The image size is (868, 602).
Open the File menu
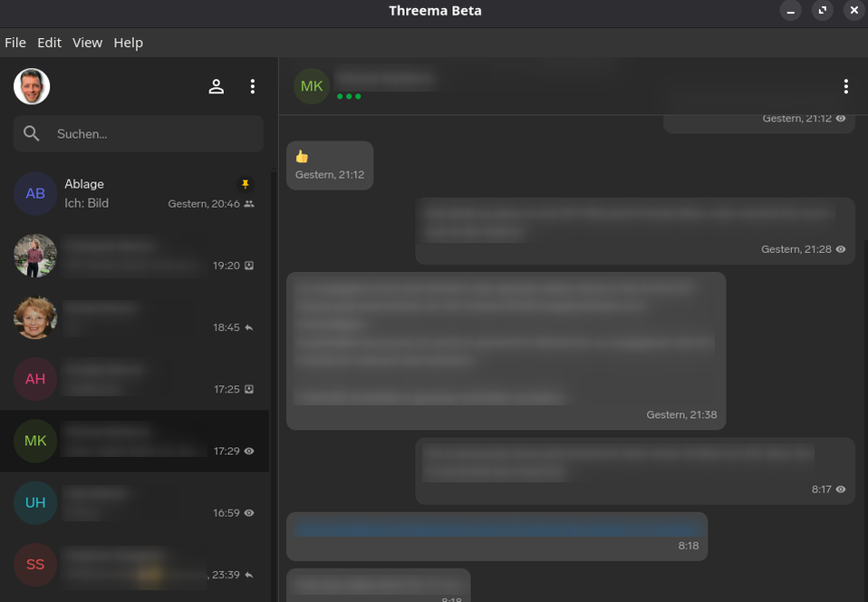tap(15, 43)
